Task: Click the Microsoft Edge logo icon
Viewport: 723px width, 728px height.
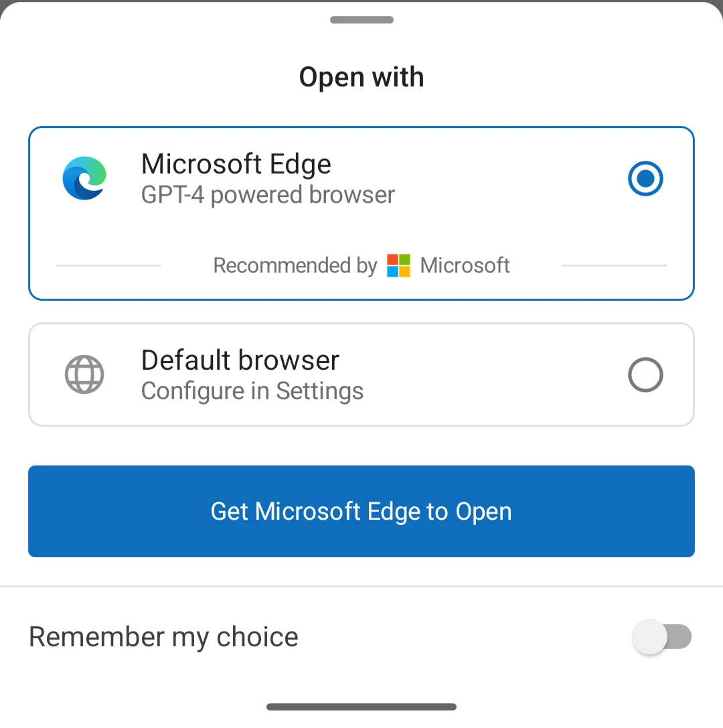Action: tap(84, 178)
